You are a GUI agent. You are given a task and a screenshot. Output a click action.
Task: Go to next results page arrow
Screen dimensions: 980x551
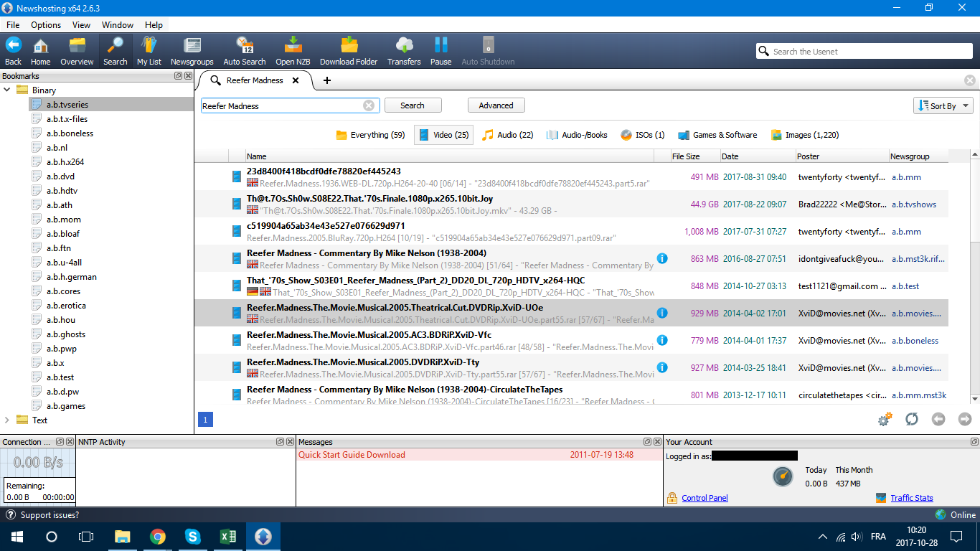[x=965, y=419]
